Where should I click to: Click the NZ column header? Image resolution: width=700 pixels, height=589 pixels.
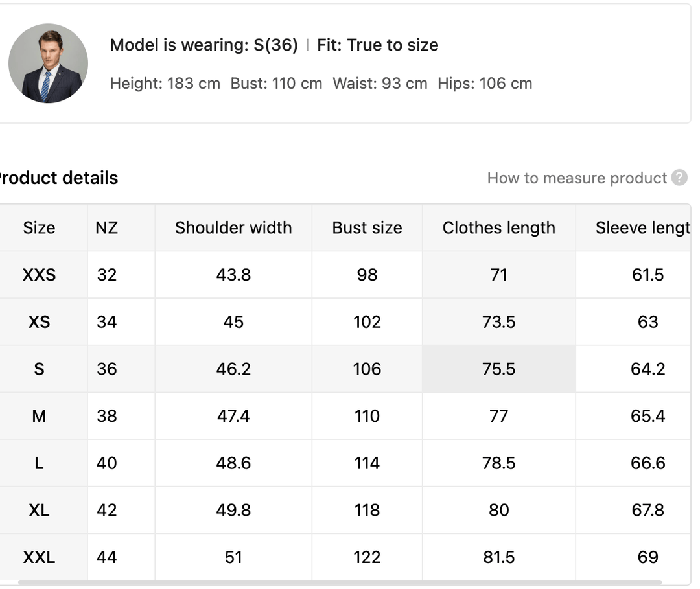107,228
